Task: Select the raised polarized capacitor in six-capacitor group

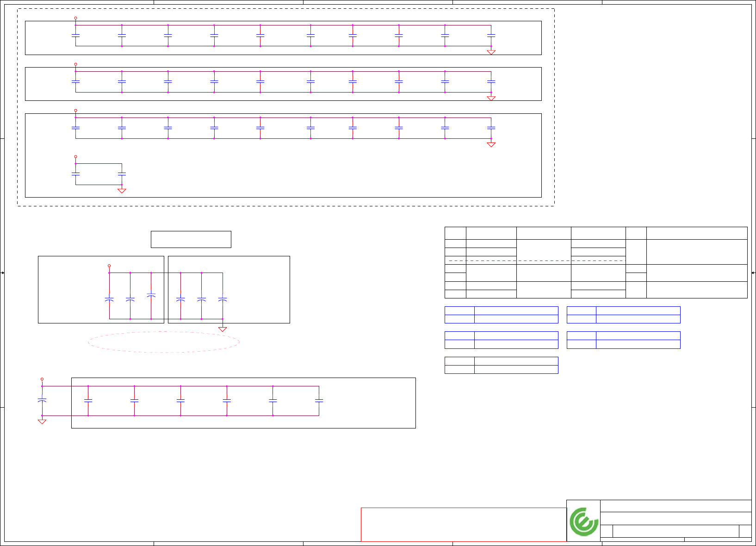Action: (151, 294)
